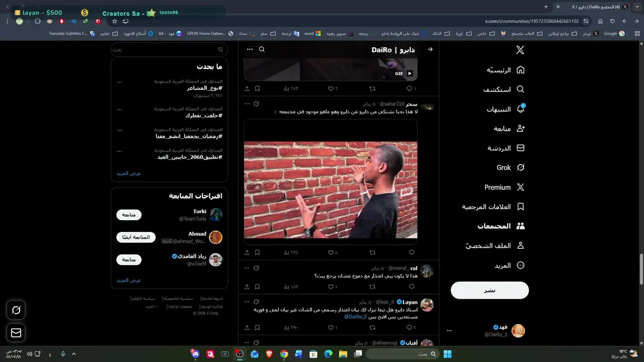The image size is (644, 362).
Task: Reply to the sahar22il brick wall post
Action: (412, 252)
